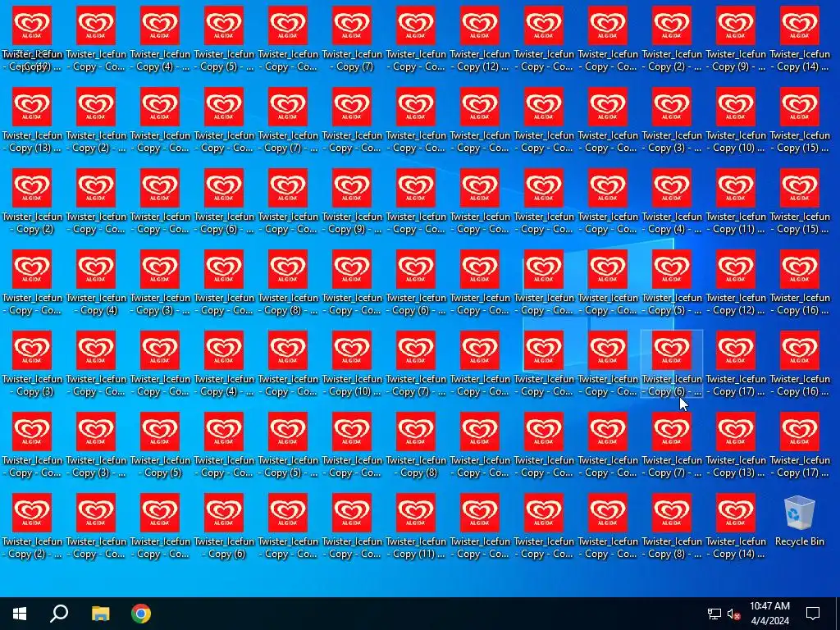Select the icon with garbled overlapping label text
840x630 pixels.
(x=32, y=39)
